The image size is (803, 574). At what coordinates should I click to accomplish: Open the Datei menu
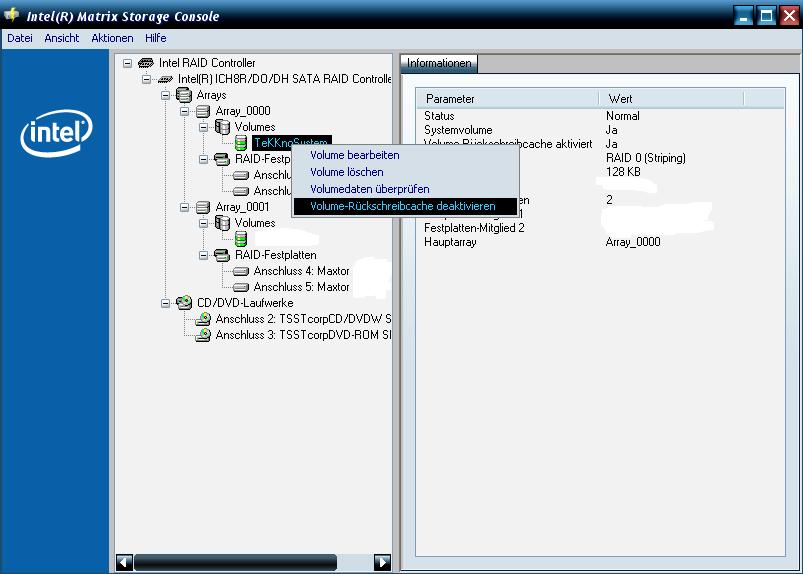click(x=20, y=38)
